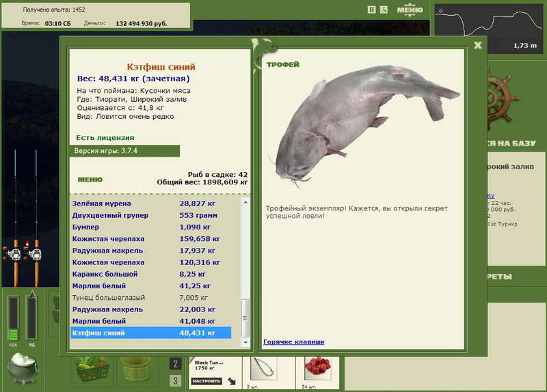Open the vegetable basket icon
The image size is (547, 392).
[92, 370]
